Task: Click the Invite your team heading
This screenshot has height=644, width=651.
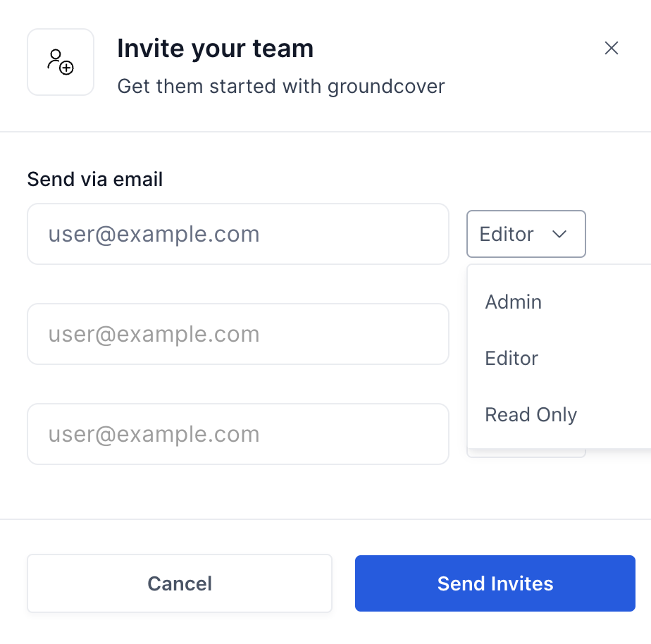Action: pyautogui.click(x=215, y=49)
